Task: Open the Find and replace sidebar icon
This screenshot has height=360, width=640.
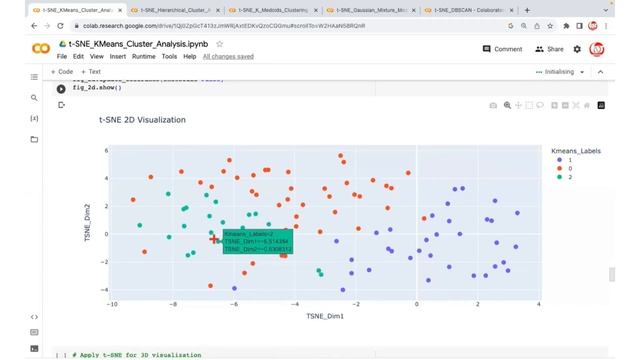Action: (34, 98)
